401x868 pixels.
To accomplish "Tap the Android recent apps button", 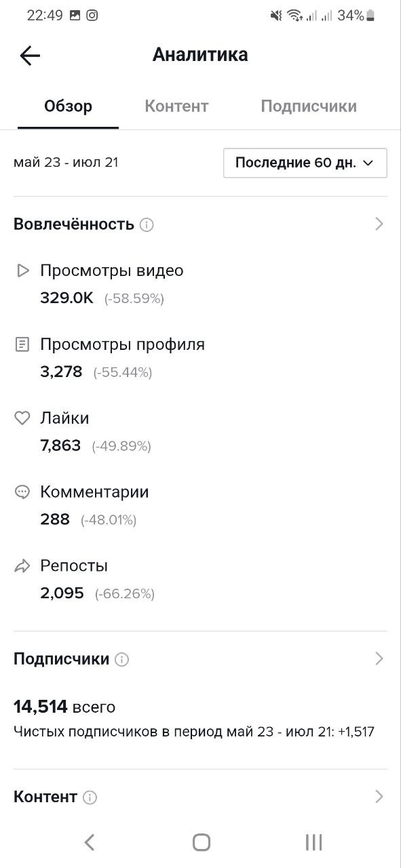I will (313, 842).
